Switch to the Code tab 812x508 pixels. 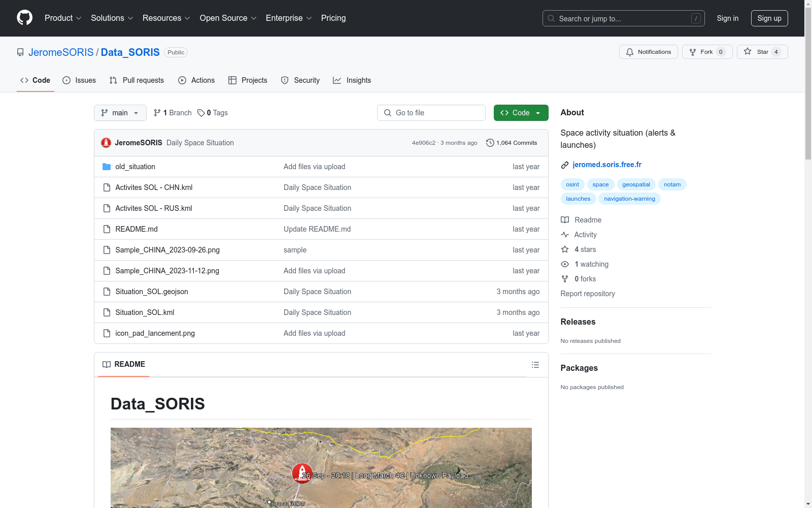pyautogui.click(x=35, y=80)
